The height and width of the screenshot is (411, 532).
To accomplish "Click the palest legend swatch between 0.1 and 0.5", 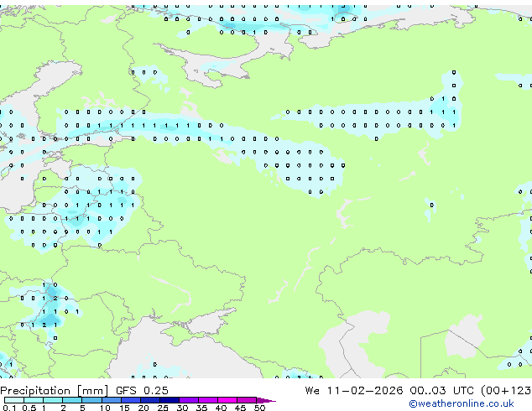I will tap(14, 400).
